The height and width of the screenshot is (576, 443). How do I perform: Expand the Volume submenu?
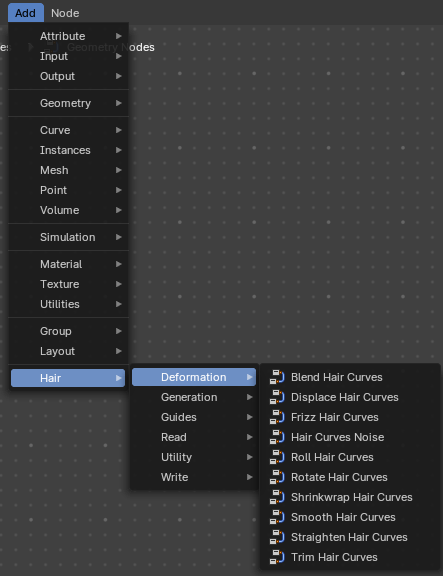click(x=68, y=210)
